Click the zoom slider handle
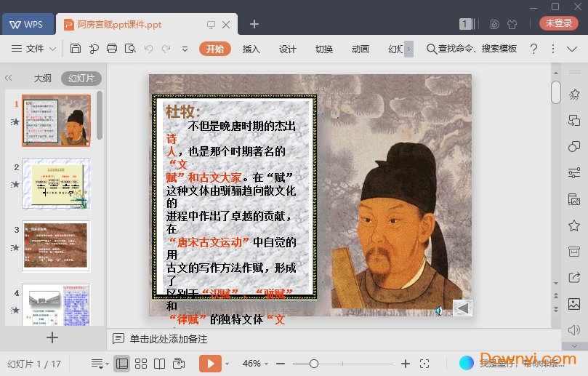588x376 pixels. point(314,363)
